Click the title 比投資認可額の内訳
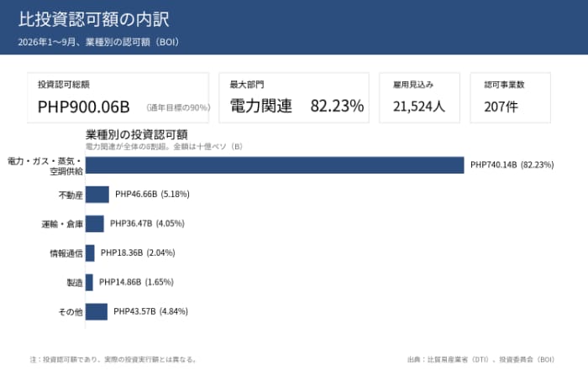The width and height of the screenshot is (588, 391). (94, 19)
